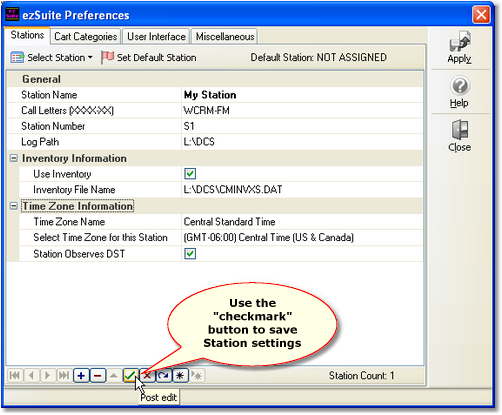Cancel edit with red X button
The image size is (502, 415).
[x=147, y=376]
